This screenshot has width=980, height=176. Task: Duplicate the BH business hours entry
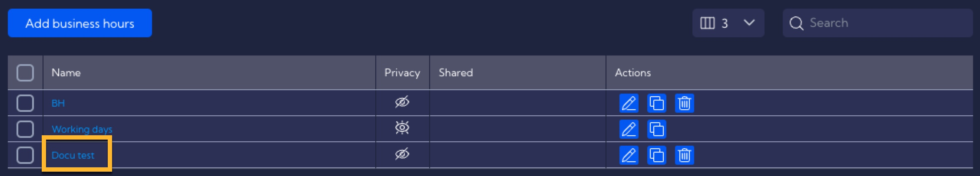click(656, 103)
